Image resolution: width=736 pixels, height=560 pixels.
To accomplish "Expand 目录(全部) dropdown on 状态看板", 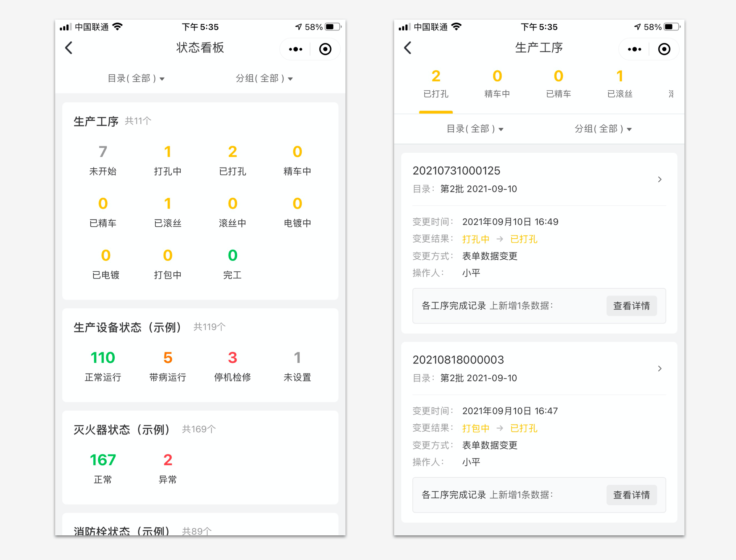I will coord(136,78).
